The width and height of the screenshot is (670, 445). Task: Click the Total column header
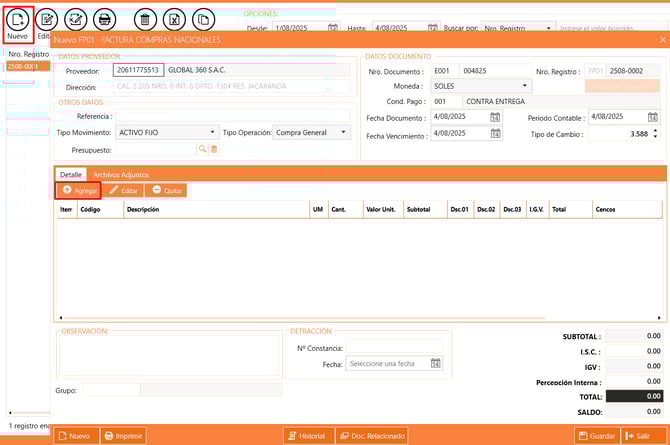coord(570,209)
